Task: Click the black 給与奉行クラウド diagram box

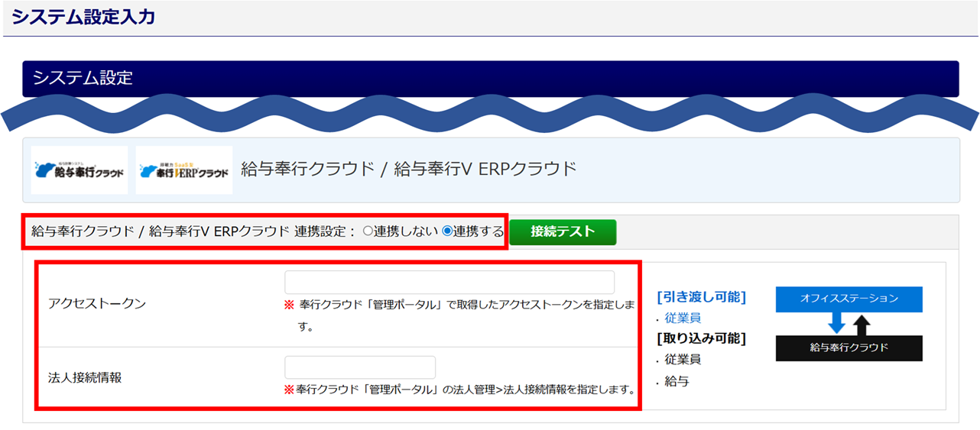Action: (849, 348)
